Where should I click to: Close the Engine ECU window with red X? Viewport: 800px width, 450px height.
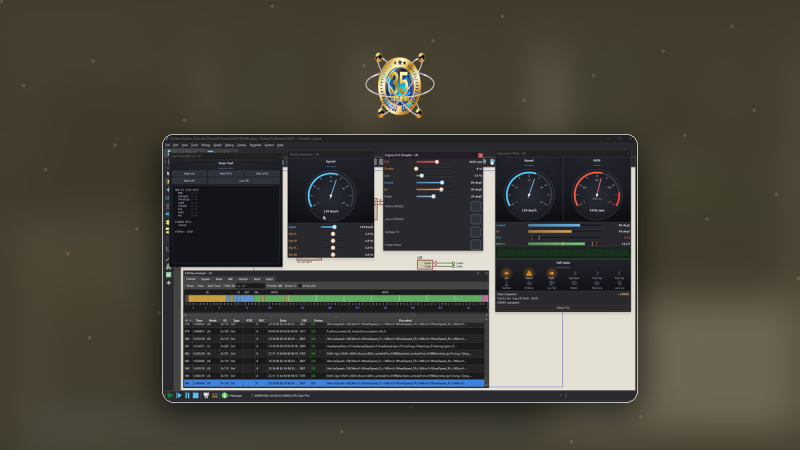pos(480,155)
